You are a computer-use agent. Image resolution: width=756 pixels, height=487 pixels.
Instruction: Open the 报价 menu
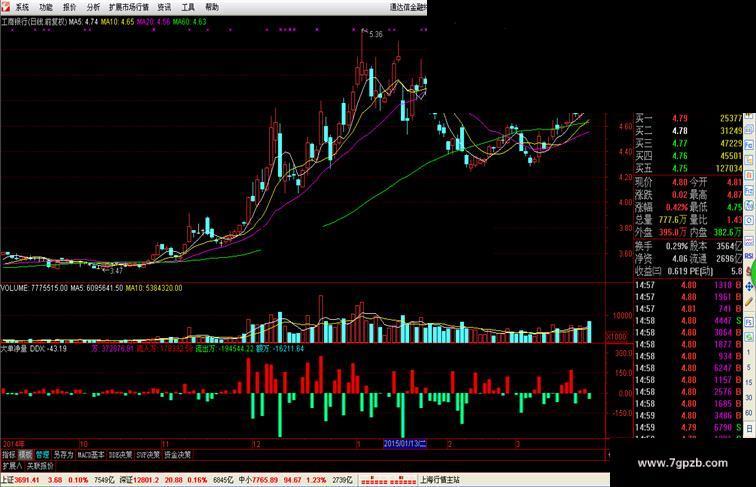click(x=69, y=7)
